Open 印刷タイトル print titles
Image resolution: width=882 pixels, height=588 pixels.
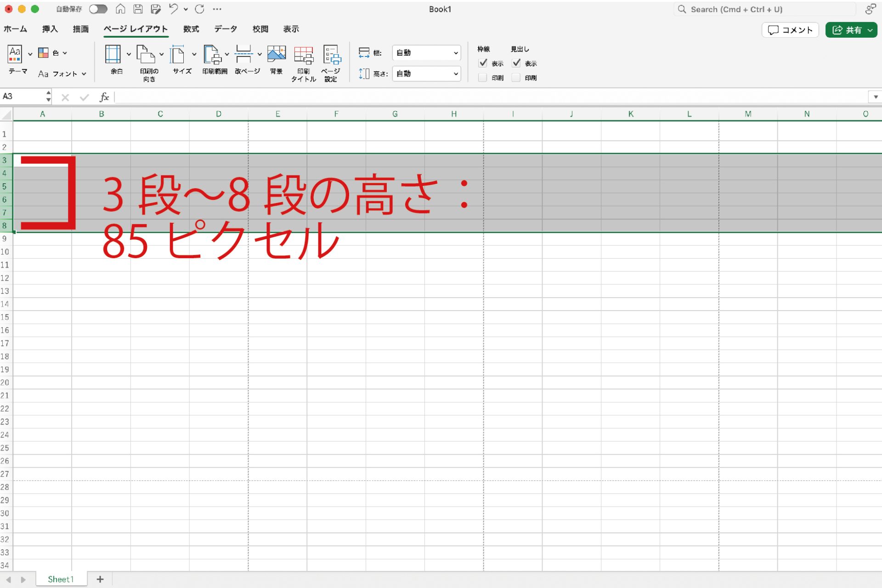point(303,56)
